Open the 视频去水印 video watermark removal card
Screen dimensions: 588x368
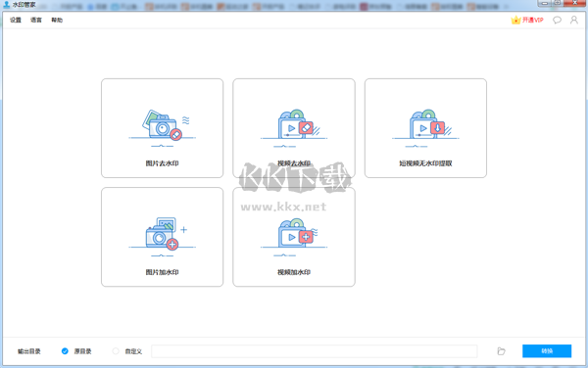[294, 128]
